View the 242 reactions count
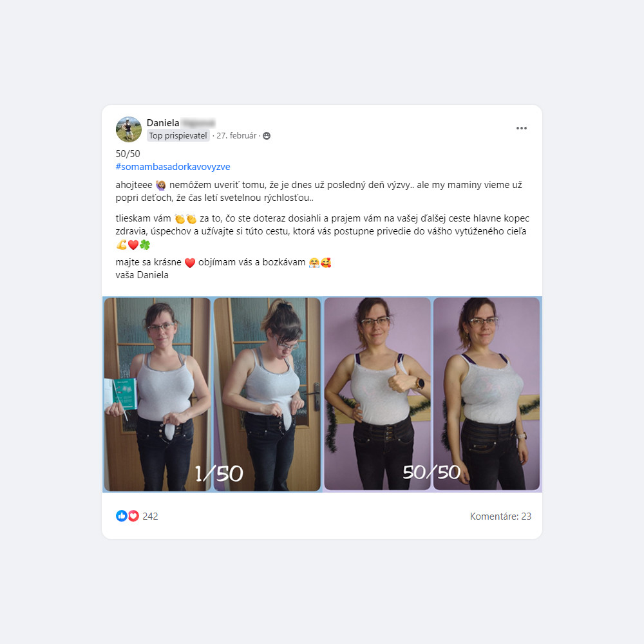The width and height of the screenshot is (644, 644). point(150,516)
